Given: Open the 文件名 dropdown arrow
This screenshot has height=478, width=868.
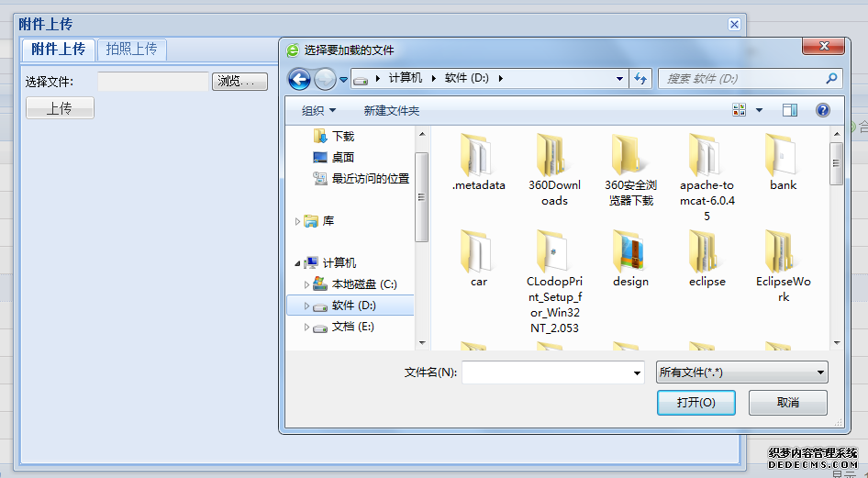Looking at the screenshot, I should click(637, 372).
